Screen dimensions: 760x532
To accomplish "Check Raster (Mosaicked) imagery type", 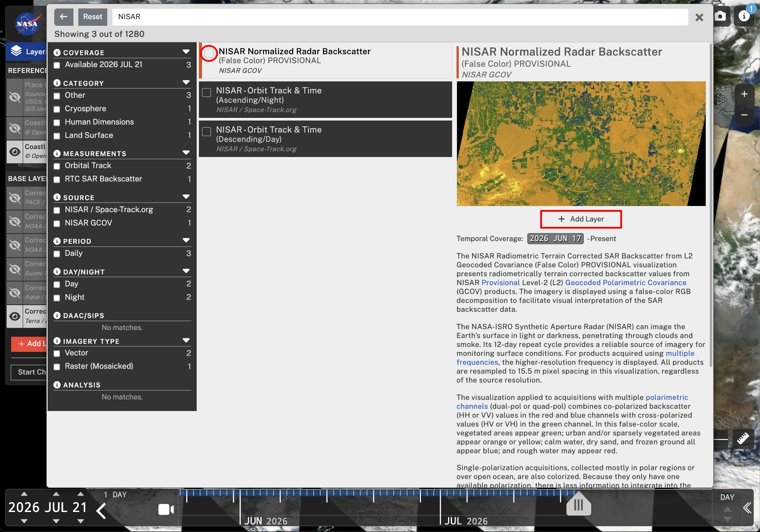I will 57,367.
